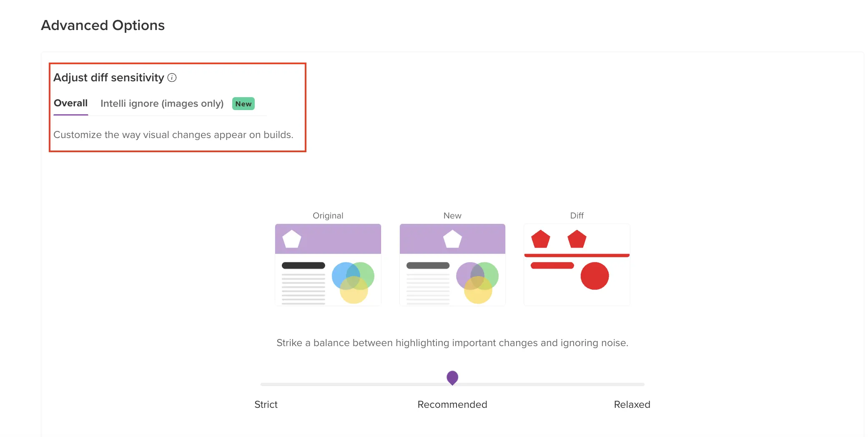This screenshot has height=437, width=868.
Task: Click the Diff label above the red preview
Action: point(577,216)
